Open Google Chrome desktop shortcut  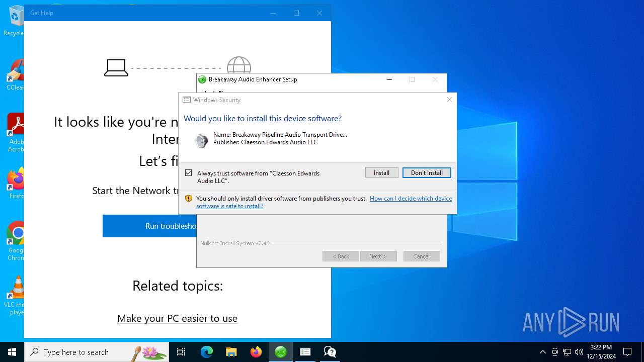15,240
